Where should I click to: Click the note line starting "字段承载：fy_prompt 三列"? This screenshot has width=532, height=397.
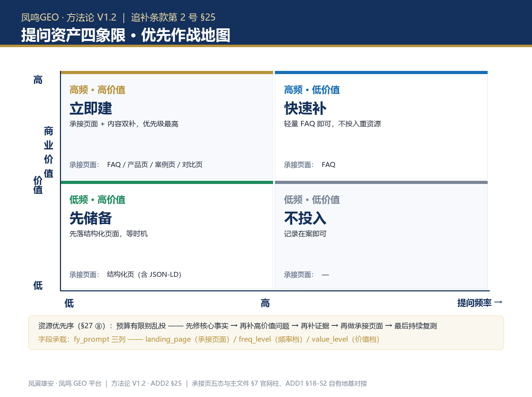pos(209,340)
